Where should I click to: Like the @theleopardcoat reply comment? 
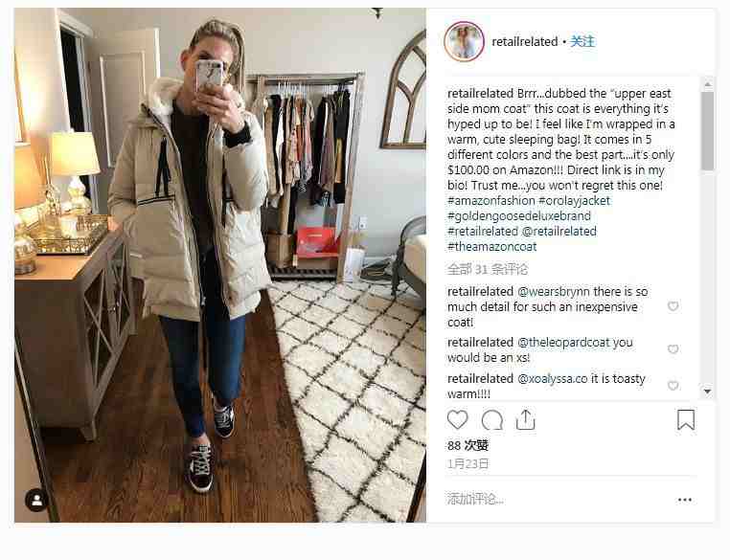coord(673,348)
